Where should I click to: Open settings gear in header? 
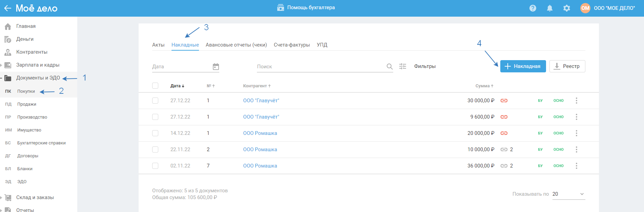pyautogui.click(x=567, y=8)
